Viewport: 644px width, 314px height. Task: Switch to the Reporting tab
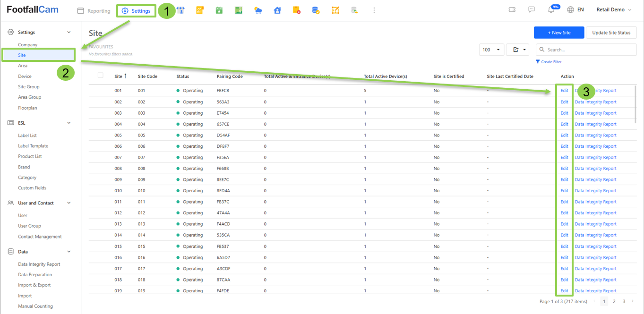(x=94, y=11)
